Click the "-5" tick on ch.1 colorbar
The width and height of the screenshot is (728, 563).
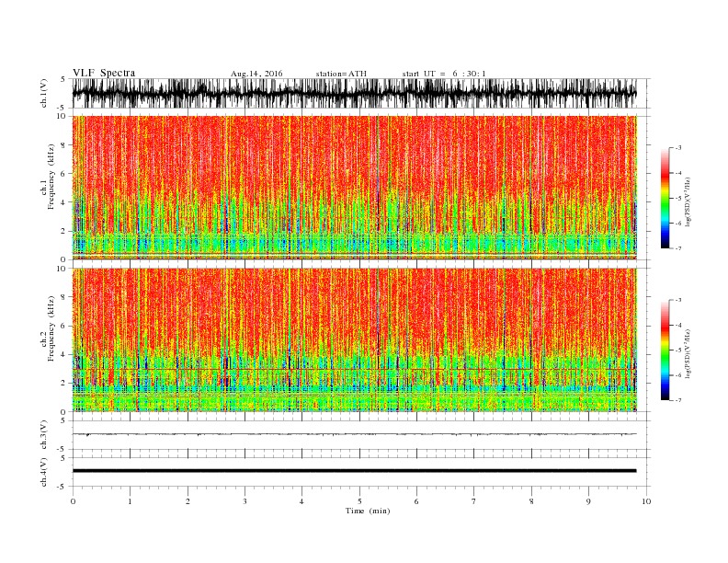[x=677, y=199]
